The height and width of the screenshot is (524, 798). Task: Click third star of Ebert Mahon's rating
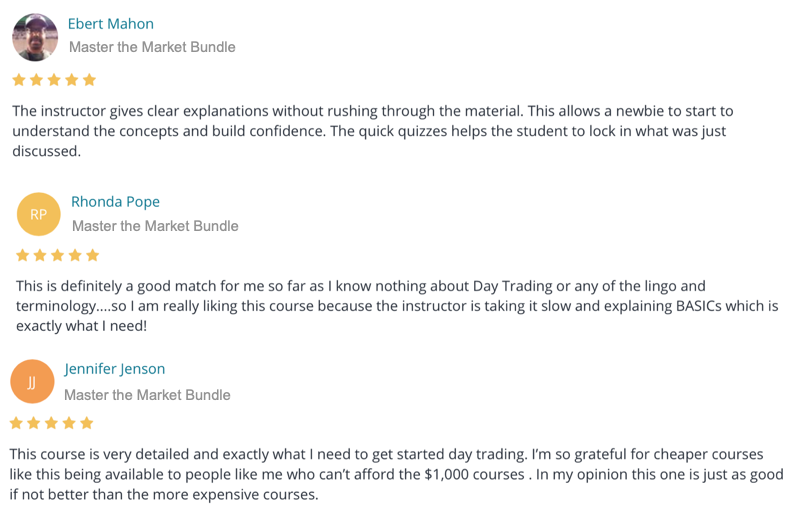click(x=54, y=80)
